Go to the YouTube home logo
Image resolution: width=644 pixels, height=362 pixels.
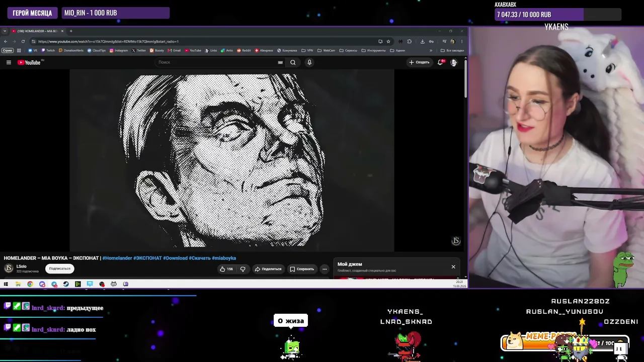pyautogui.click(x=29, y=62)
